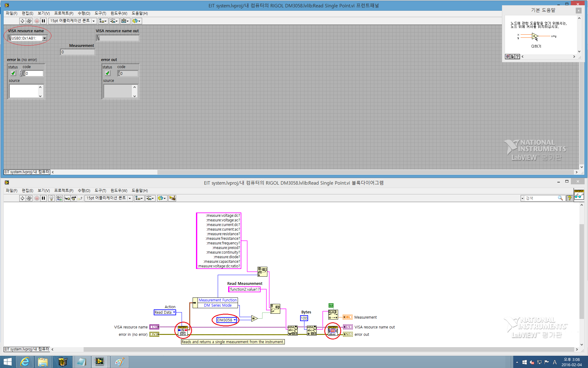
Task: Click Measurement Function property item
Action: (x=217, y=300)
